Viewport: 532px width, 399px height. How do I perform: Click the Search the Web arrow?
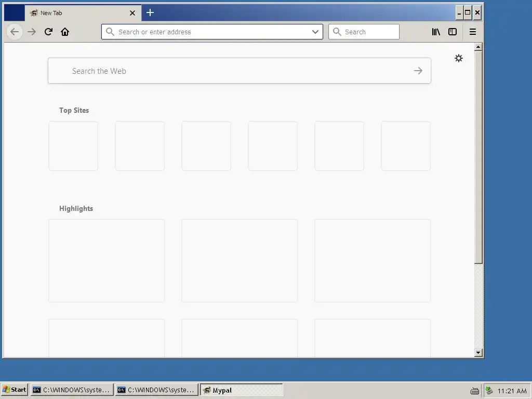pyautogui.click(x=418, y=71)
